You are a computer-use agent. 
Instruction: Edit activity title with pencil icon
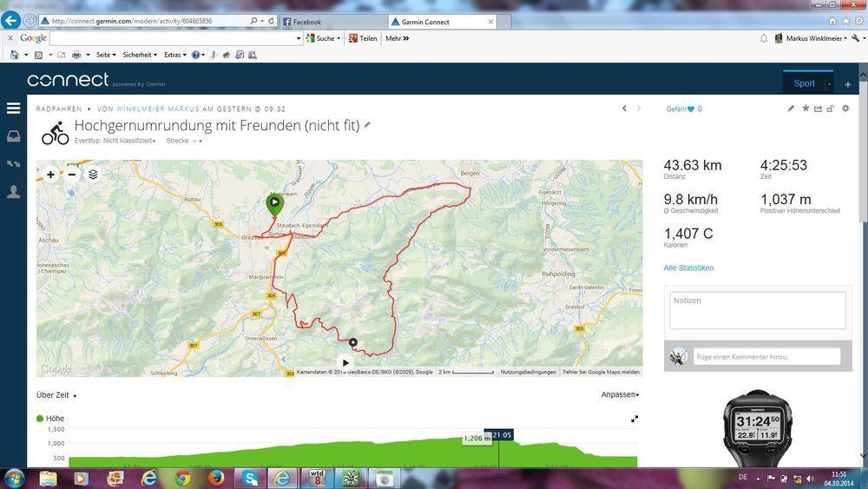pyautogui.click(x=367, y=125)
